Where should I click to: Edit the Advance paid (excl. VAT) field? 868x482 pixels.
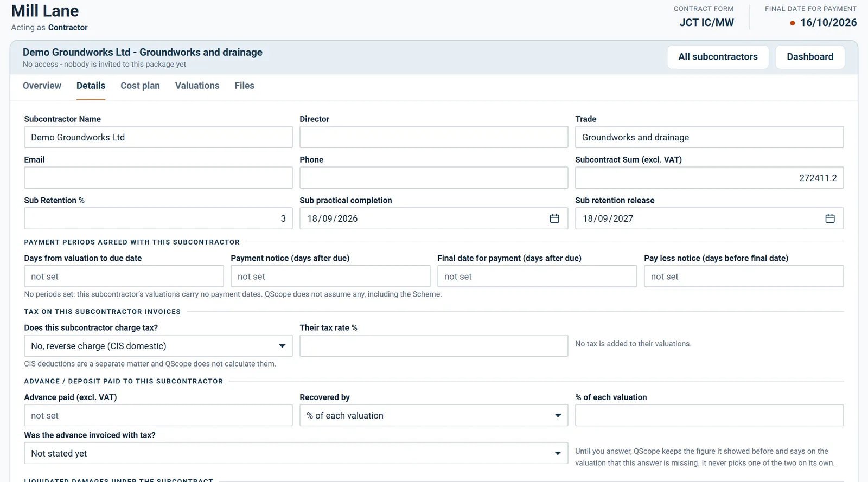[158, 415]
